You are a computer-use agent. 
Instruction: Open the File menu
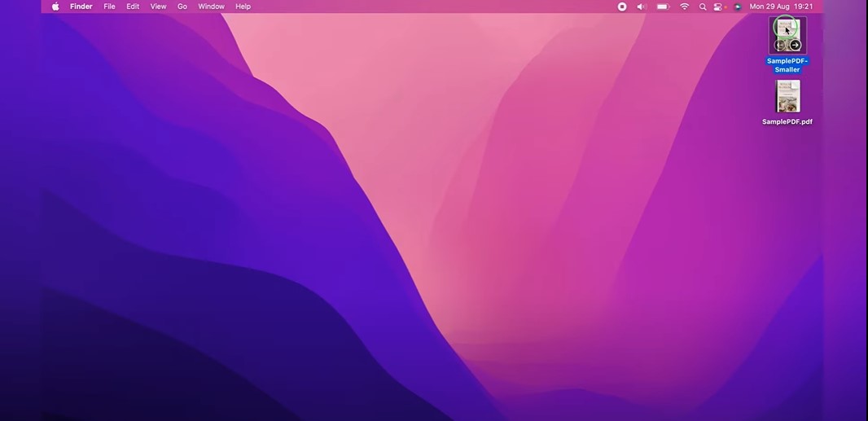(x=110, y=7)
